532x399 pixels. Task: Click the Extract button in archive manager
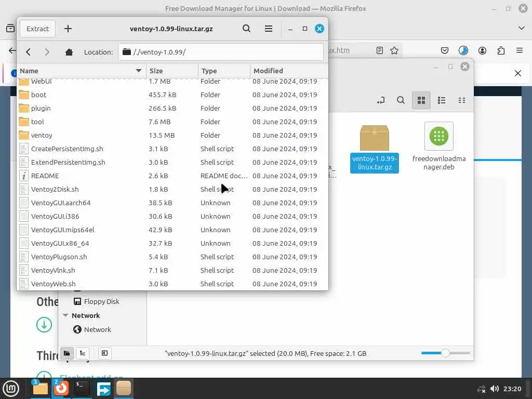coord(37,29)
